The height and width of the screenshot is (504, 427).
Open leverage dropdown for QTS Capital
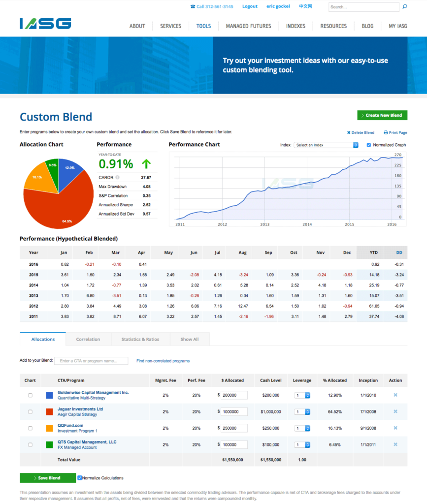pyautogui.click(x=302, y=445)
